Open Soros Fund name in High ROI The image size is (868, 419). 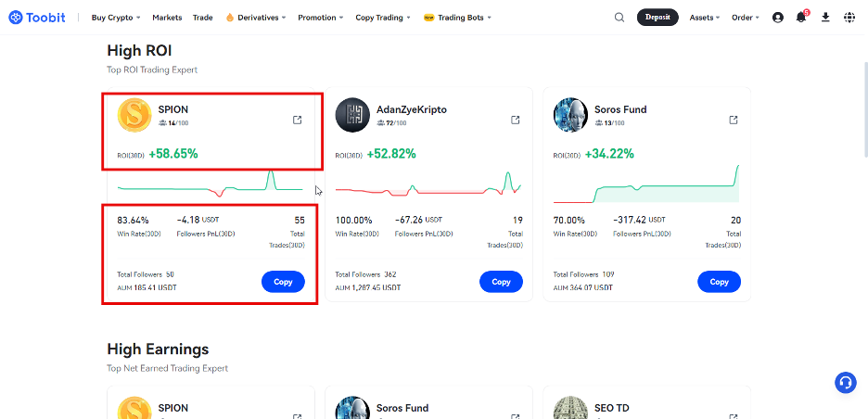[x=620, y=109]
